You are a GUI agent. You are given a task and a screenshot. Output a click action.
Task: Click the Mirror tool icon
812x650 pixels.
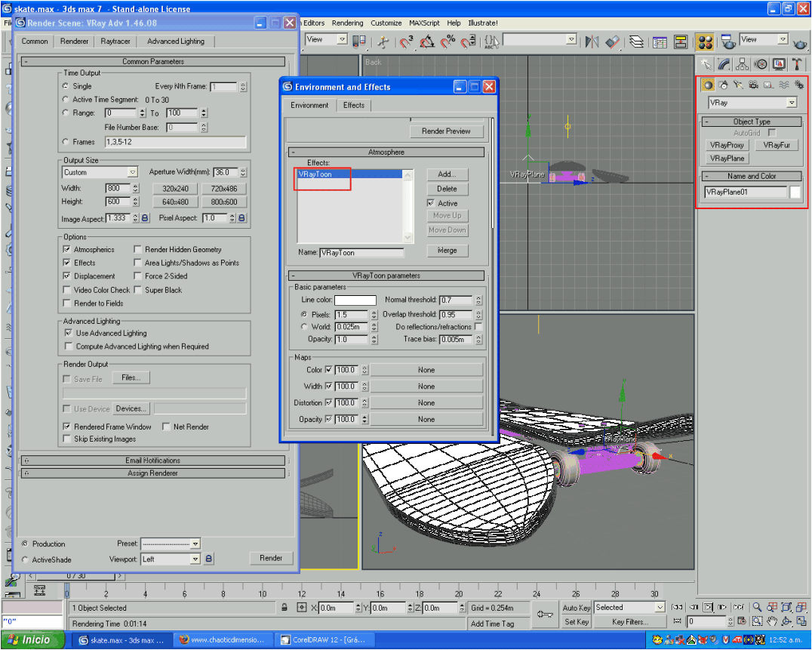click(x=592, y=42)
